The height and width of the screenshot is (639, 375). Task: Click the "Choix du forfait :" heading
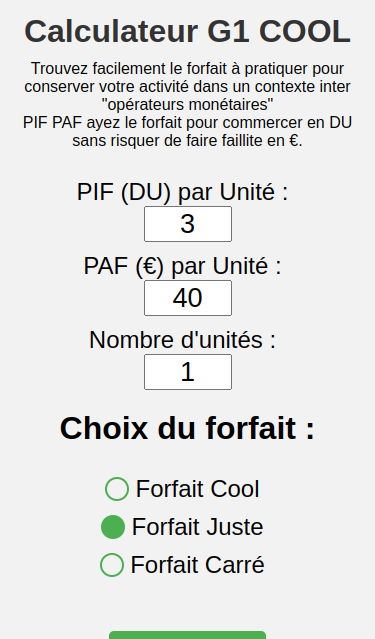[188, 428]
